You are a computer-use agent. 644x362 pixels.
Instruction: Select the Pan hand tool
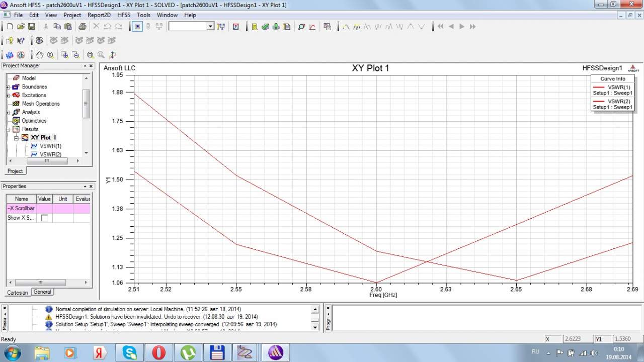(39, 55)
